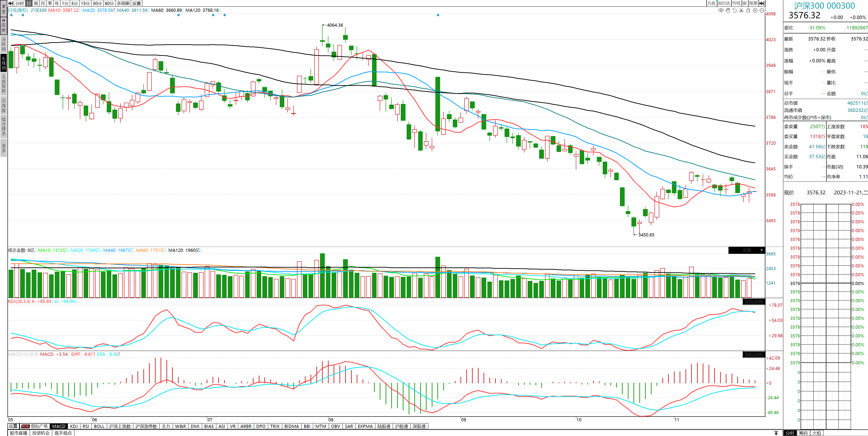Viewport: 868px width, 436px height.
Task: Click the scroll-to-top arrow in status bar
Action: click(x=776, y=433)
